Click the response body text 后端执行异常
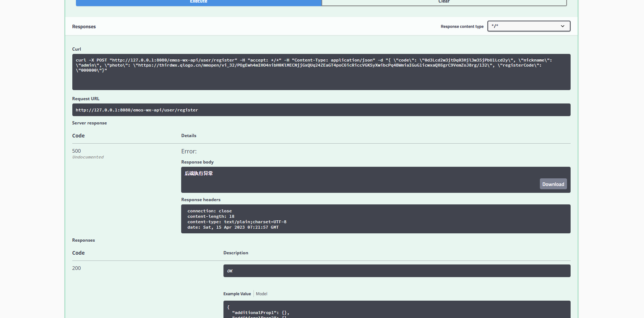 coord(199,173)
